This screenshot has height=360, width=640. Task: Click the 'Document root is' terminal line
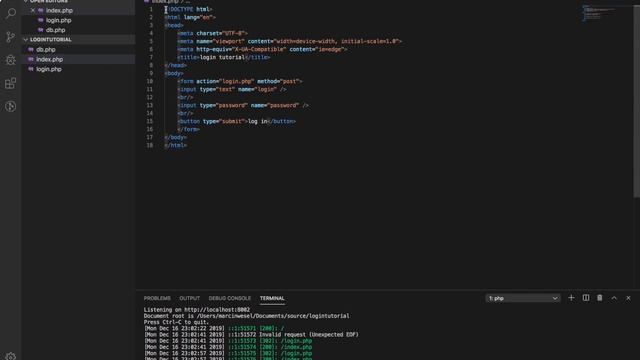247,316
